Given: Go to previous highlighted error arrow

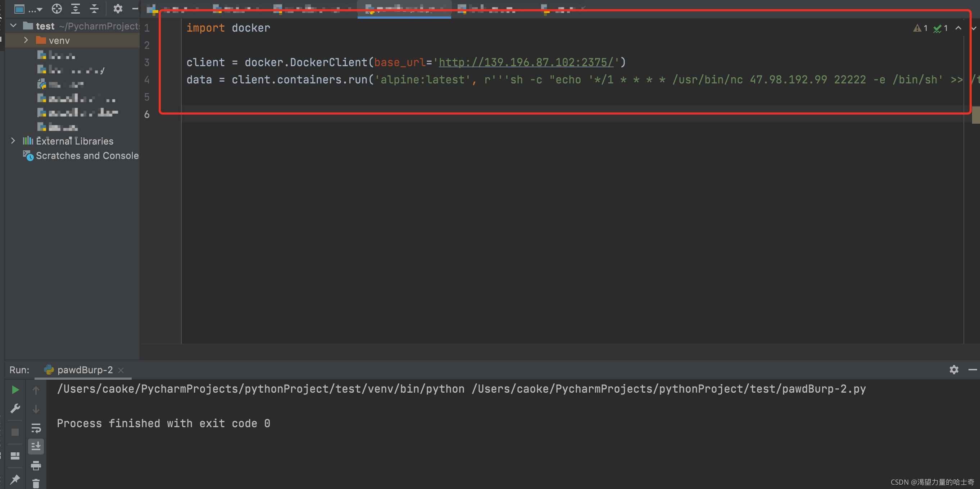Looking at the screenshot, I should 958,28.
